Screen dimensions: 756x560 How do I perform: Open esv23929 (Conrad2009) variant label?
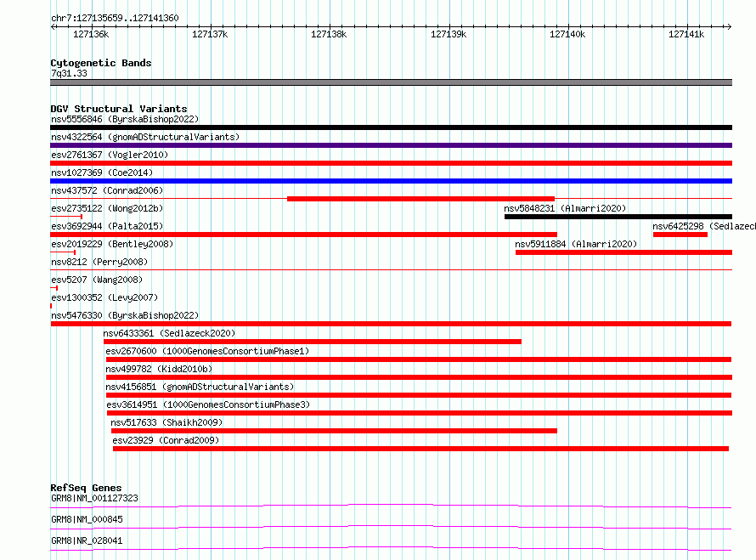click(166, 440)
